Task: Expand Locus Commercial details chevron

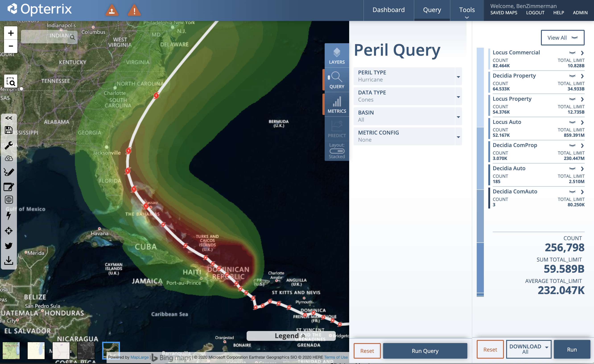Action: click(x=582, y=53)
